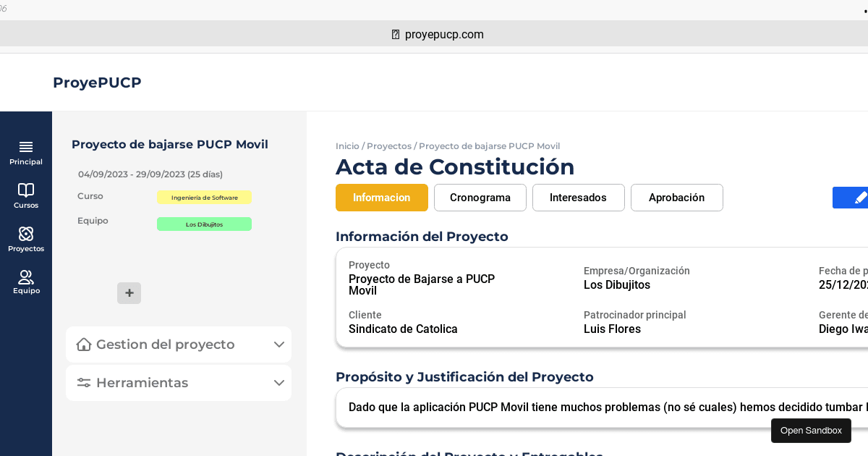
Task: Click the Proyectos breadcrumb link
Action: 389,146
